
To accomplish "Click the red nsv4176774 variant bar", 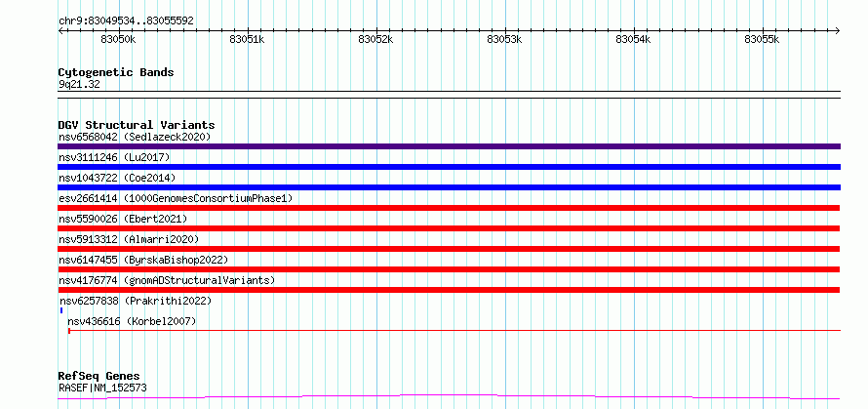I will pyautogui.click(x=449, y=290).
